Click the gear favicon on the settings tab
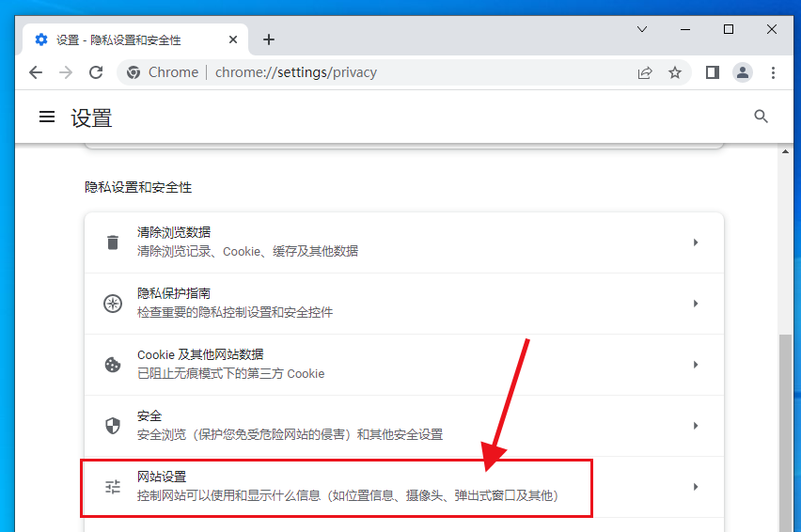 click(41, 39)
